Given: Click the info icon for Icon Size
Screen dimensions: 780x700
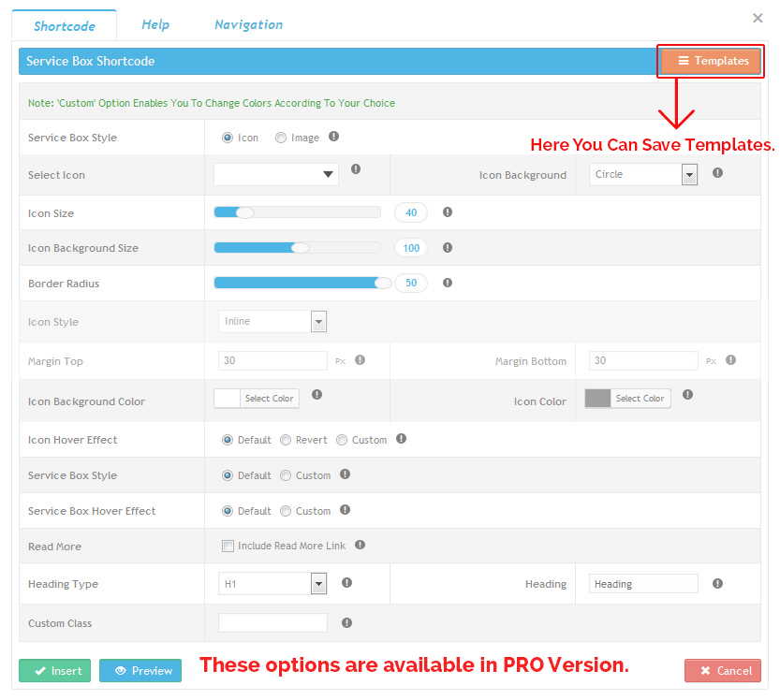Looking at the screenshot, I should [x=448, y=212].
